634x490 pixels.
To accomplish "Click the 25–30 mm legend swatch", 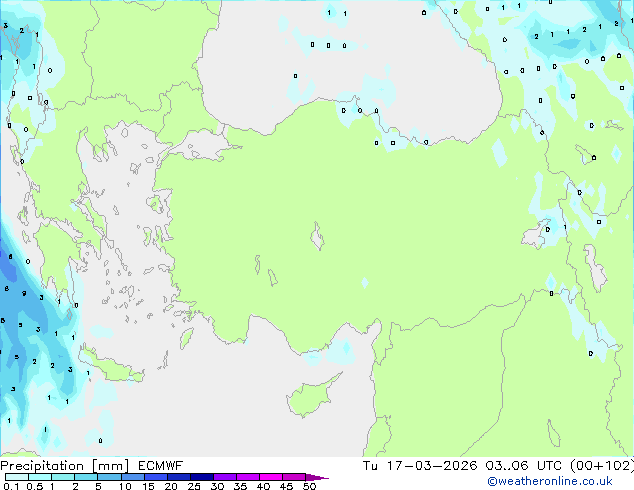I will tap(201, 477).
